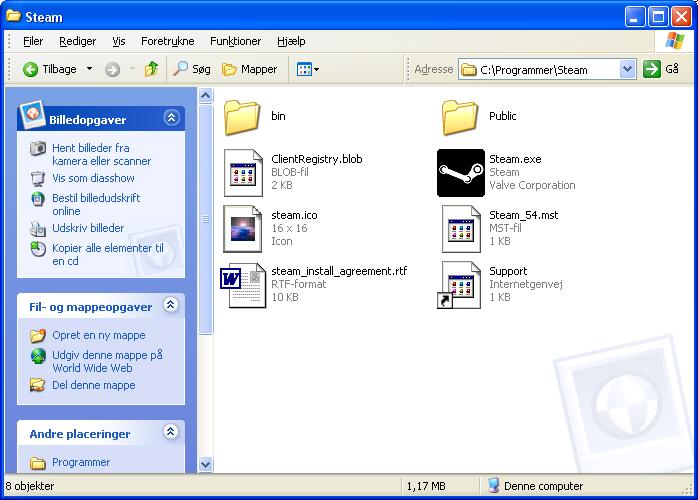The image size is (698, 500).
Task: Click the Opret en ny mappe link
Action: (x=99, y=335)
